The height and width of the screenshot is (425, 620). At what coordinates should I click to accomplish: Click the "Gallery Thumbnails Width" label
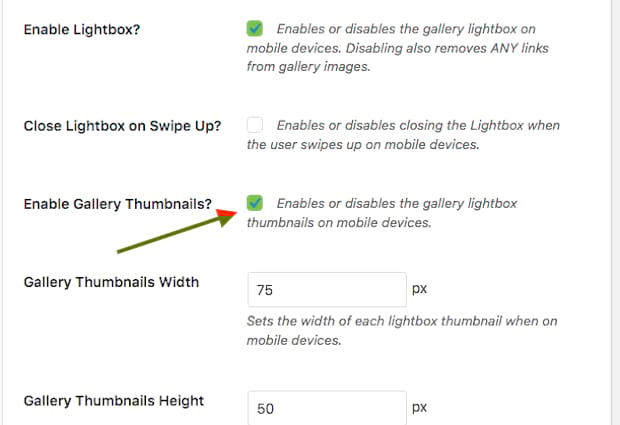click(111, 282)
